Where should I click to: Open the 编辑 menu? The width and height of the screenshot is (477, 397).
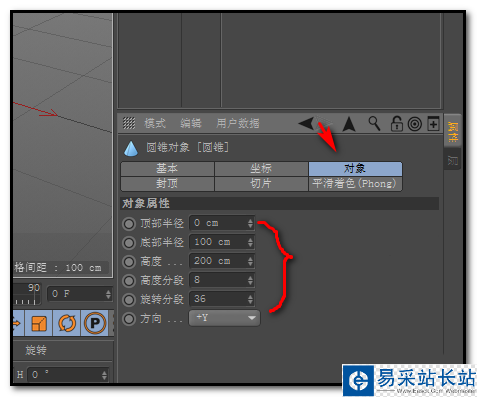point(191,123)
